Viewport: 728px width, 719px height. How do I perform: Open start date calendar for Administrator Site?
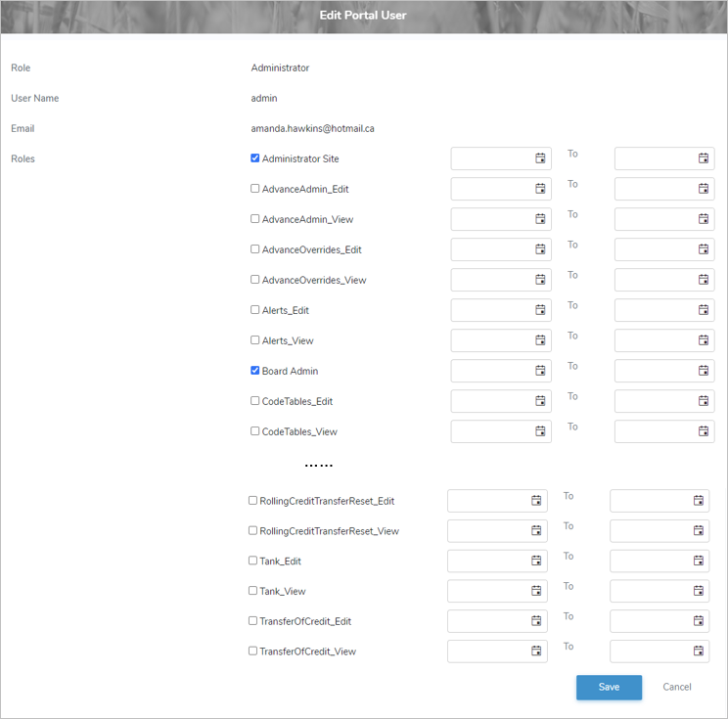[x=540, y=158]
